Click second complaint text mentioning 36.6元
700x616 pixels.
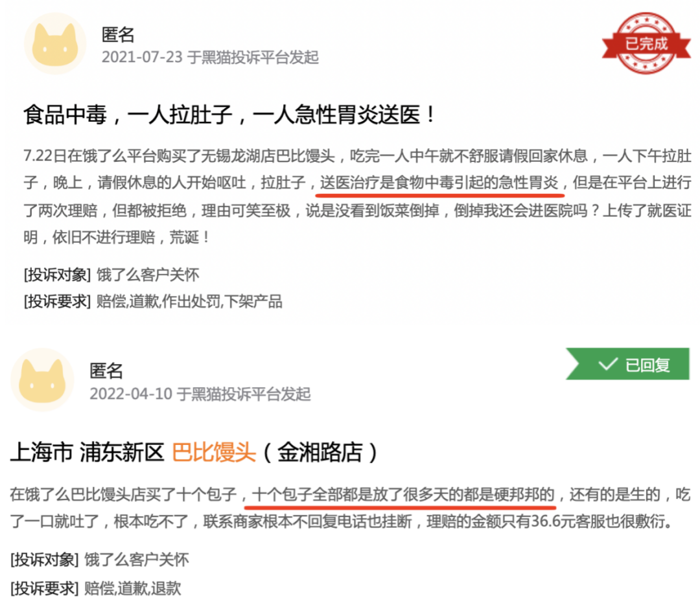click(x=350, y=508)
